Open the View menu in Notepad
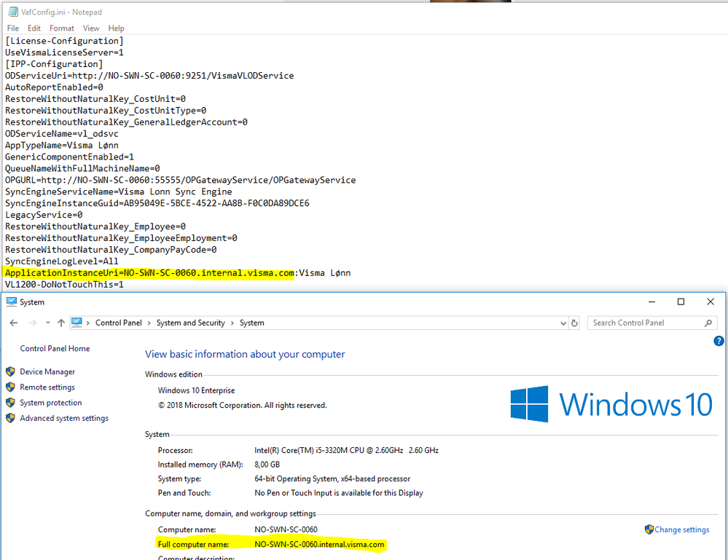Screen dimensions: 728x560 91,28
